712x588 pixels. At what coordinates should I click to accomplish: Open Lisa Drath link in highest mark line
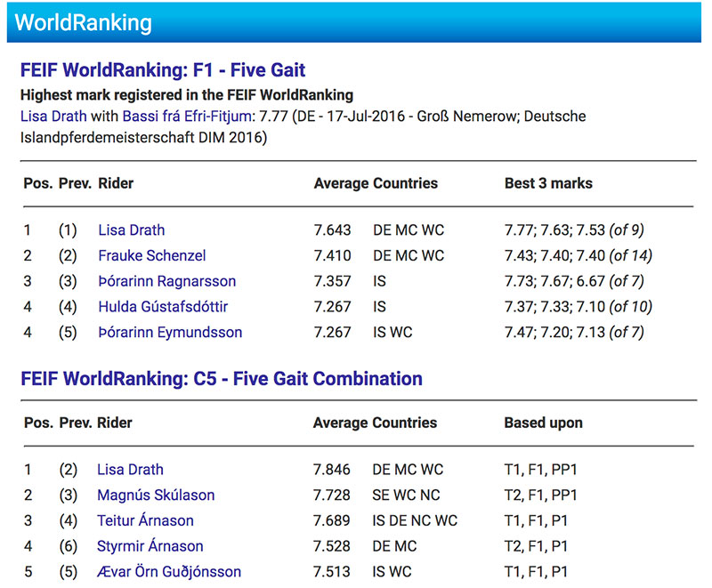point(52,116)
